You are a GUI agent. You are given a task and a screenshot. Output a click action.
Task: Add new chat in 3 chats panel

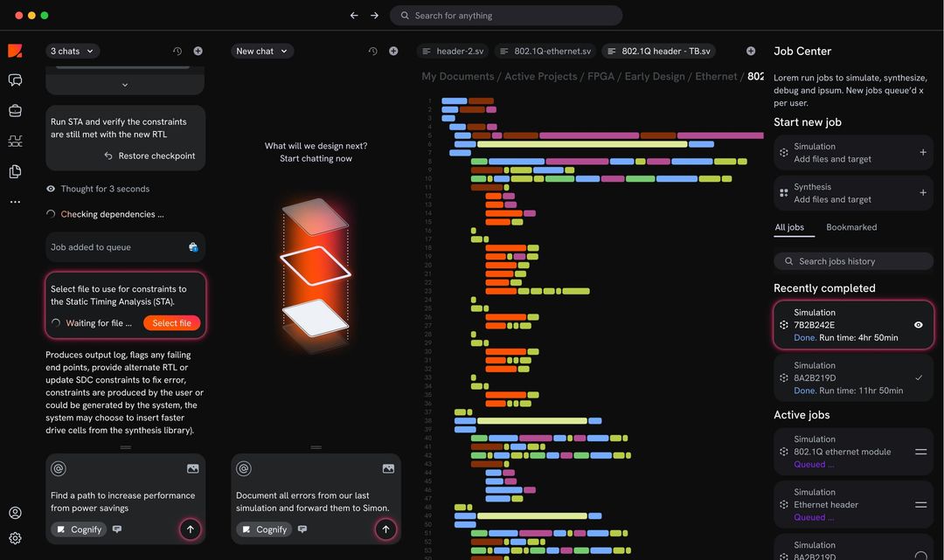coord(198,52)
